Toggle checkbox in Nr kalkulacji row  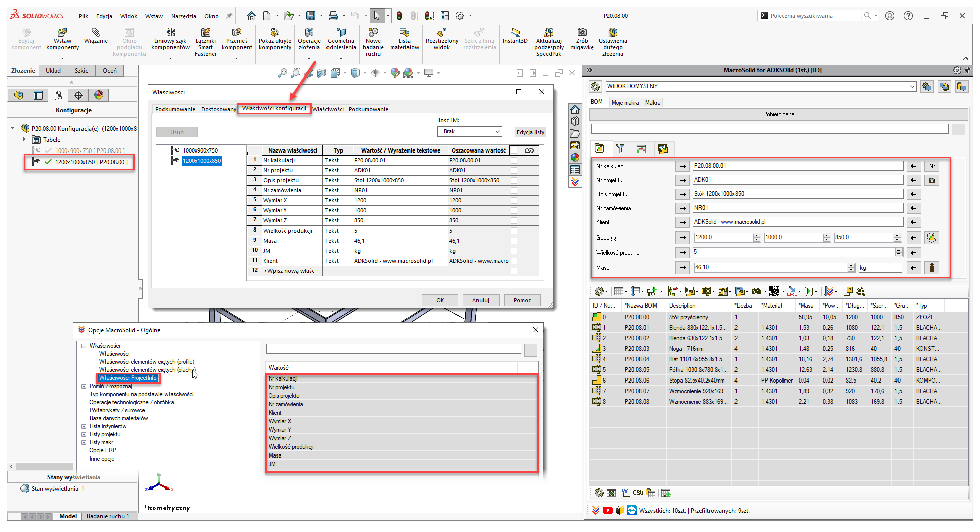[x=514, y=160]
